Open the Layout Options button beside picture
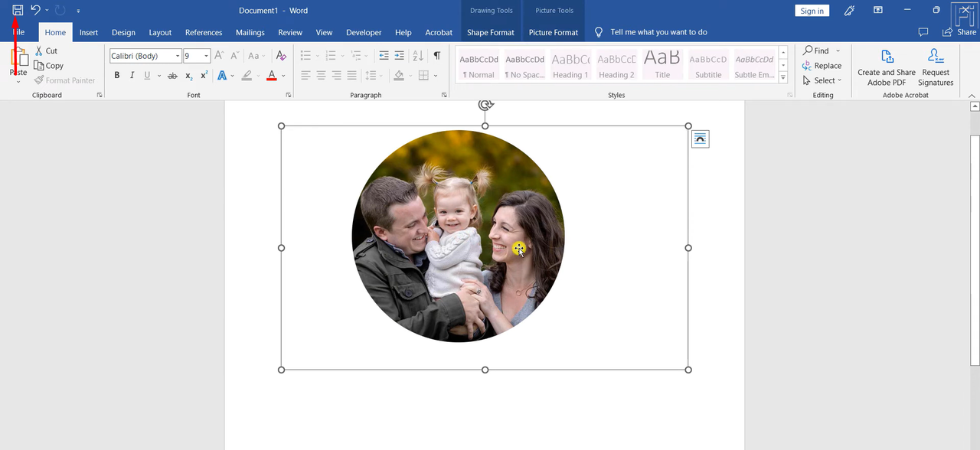Viewport: 980px width, 450px height. pyautogui.click(x=700, y=139)
